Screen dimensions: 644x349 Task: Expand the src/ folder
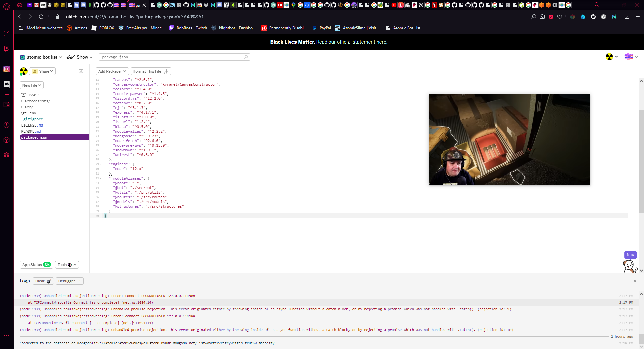point(27,107)
